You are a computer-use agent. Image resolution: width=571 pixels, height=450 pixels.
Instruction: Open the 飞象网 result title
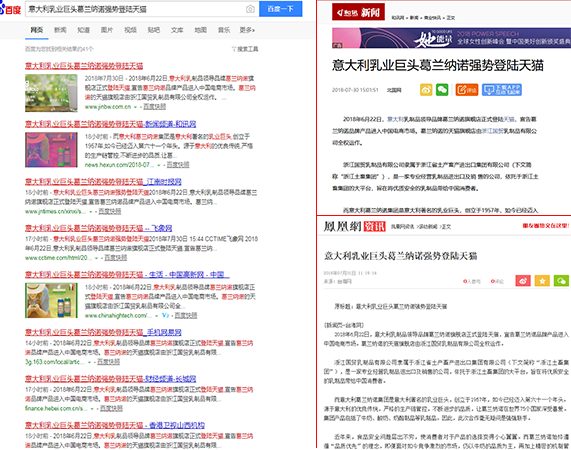[x=99, y=228]
